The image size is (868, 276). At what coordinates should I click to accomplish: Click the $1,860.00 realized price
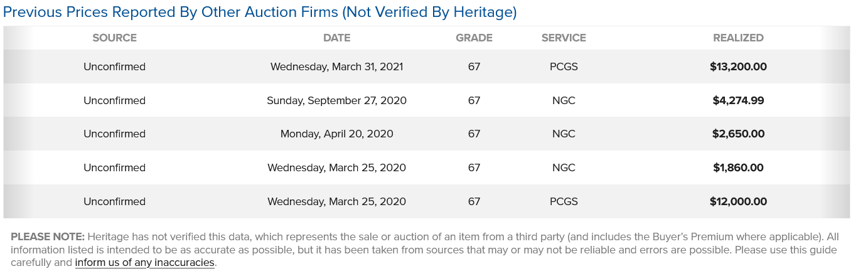coord(738,167)
